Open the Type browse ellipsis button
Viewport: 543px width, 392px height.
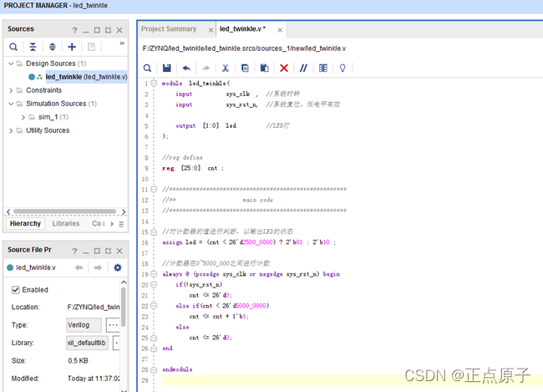click(x=113, y=325)
